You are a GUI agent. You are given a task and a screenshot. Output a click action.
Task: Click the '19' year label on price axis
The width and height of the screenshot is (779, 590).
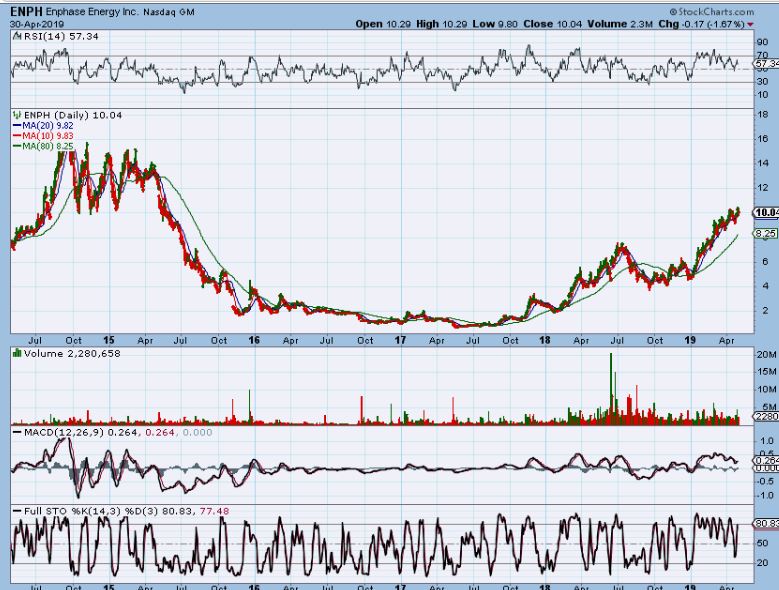click(x=690, y=340)
